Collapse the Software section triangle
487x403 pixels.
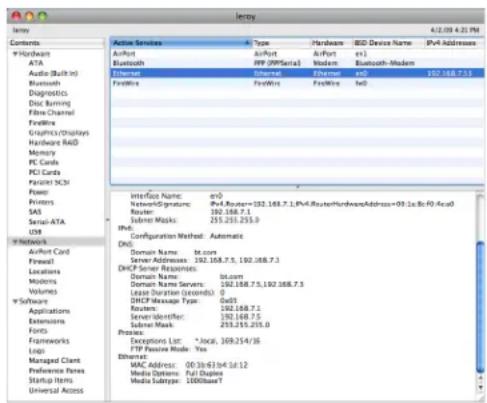click(15, 301)
